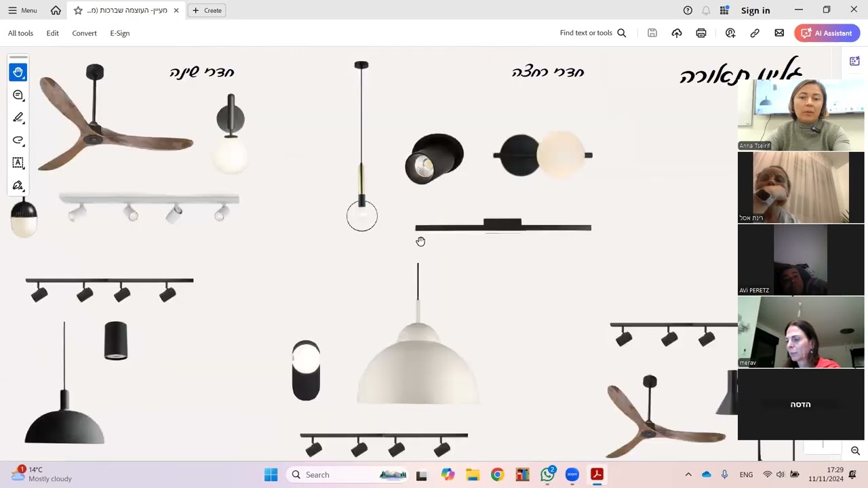Open WhatsApp from the taskbar
Image resolution: width=868 pixels, height=488 pixels.
[x=548, y=474]
